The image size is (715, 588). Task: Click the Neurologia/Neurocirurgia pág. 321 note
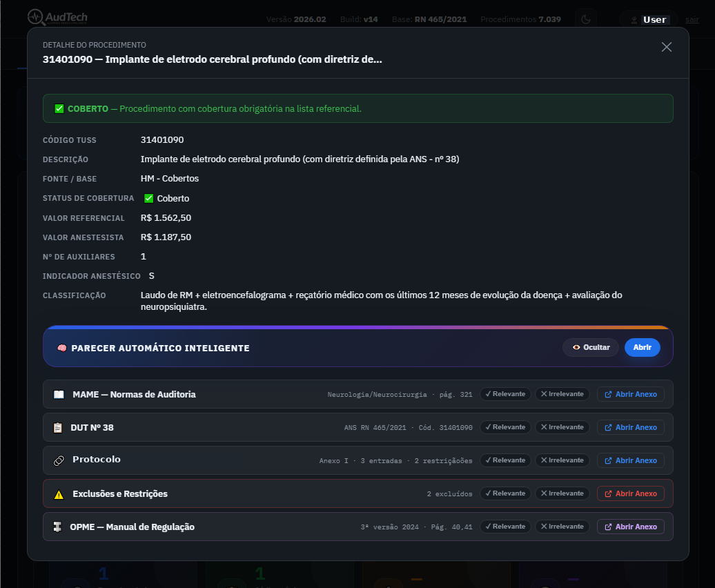(400, 395)
